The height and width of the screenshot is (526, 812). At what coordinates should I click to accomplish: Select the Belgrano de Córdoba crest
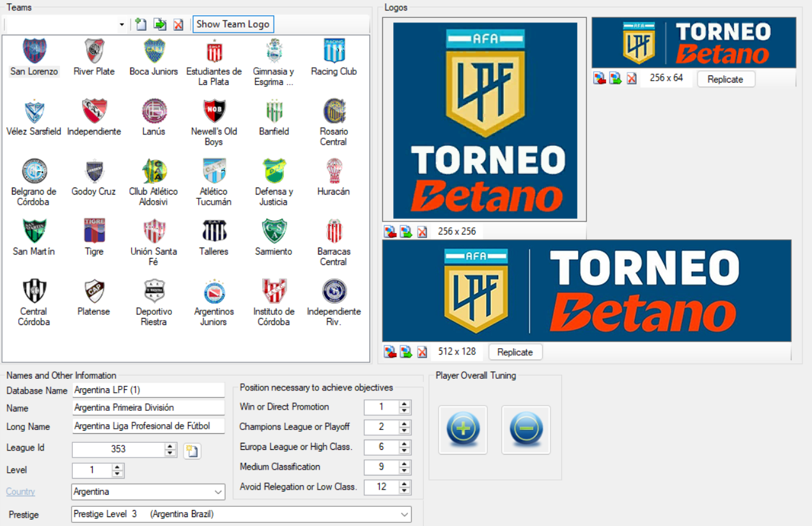[x=34, y=171]
